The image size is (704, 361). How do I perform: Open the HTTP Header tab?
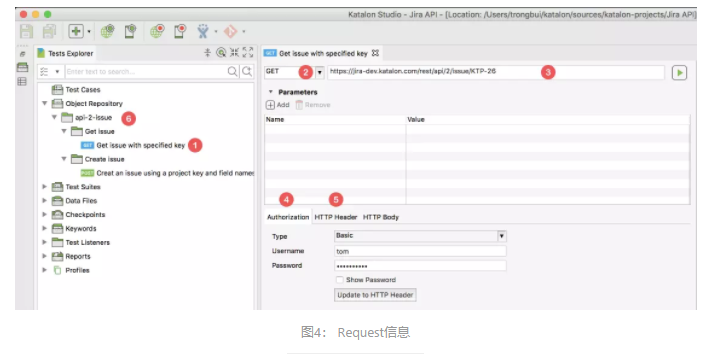click(335, 217)
